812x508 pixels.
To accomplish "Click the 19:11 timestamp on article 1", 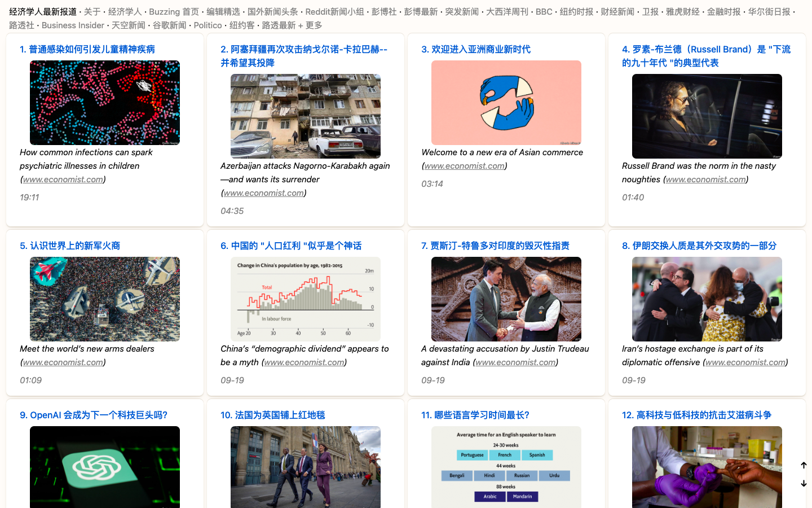I will point(29,198).
